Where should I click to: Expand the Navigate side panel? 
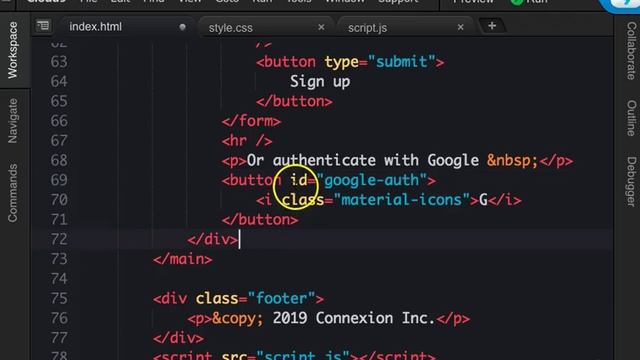(x=13, y=120)
